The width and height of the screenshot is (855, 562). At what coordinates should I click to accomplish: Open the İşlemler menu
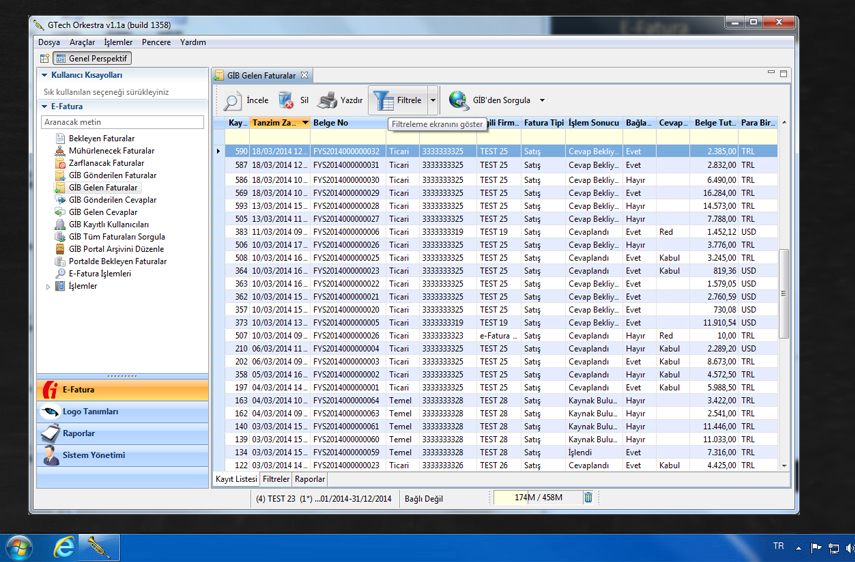tap(118, 42)
